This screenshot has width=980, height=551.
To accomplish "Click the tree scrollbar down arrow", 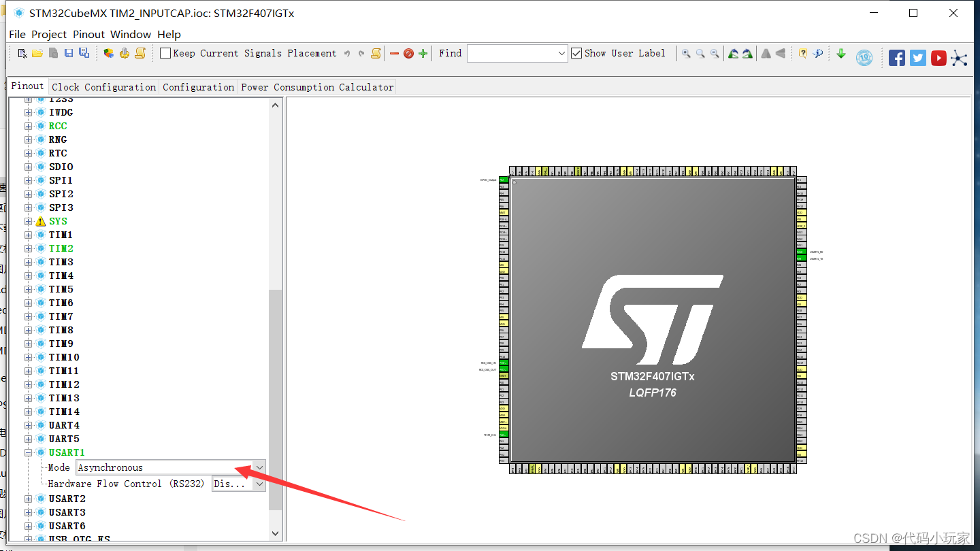I will click(x=275, y=534).
